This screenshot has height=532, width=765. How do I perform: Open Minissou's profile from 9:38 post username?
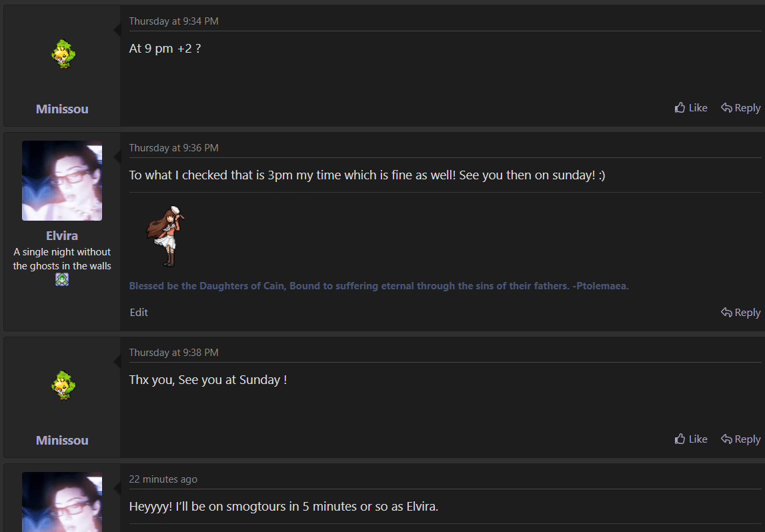[x=62, y=440]
